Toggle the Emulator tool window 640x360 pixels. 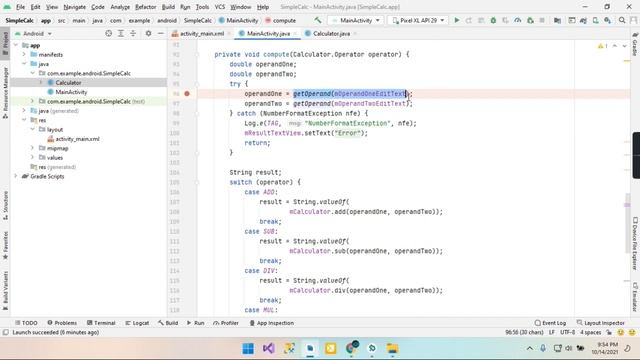[635, 297]
